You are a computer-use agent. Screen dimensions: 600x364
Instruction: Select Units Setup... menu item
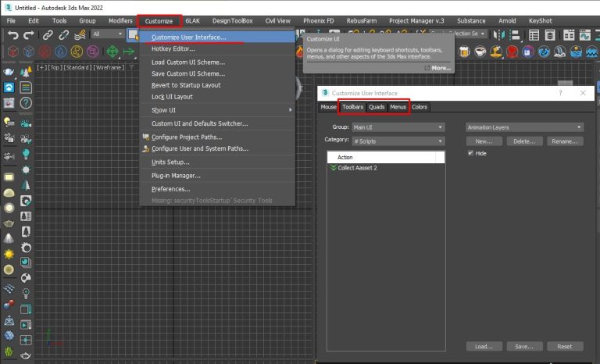coord(218,162)
